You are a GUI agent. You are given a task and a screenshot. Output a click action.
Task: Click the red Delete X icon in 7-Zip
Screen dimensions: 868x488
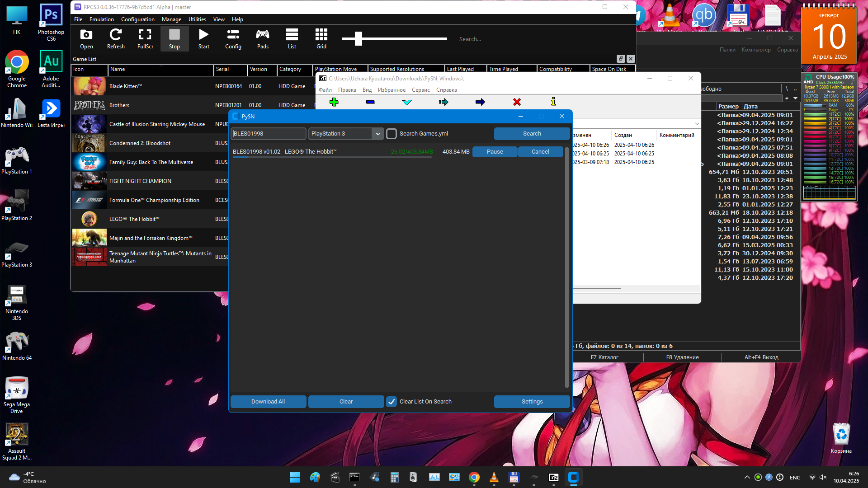click(517, 102)
